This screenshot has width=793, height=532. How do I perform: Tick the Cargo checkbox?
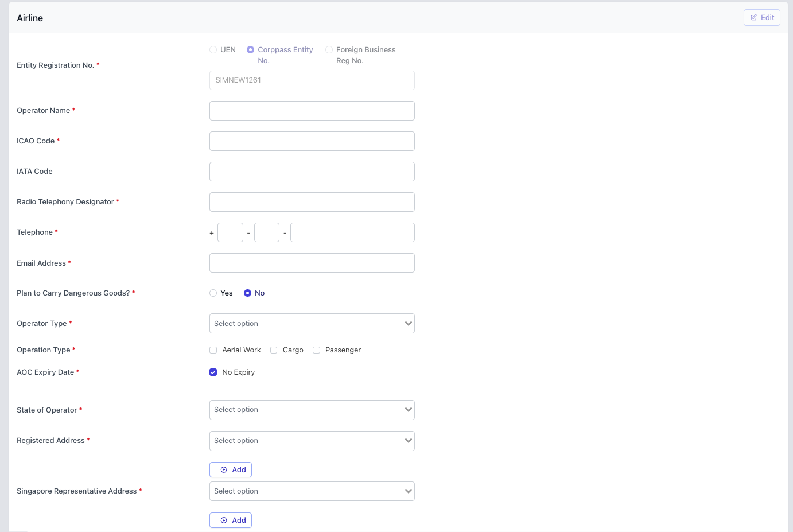pos(274,350)
